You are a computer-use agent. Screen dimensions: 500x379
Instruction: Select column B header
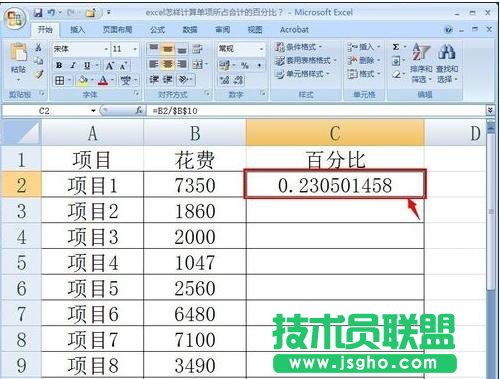tap(195, 133)
